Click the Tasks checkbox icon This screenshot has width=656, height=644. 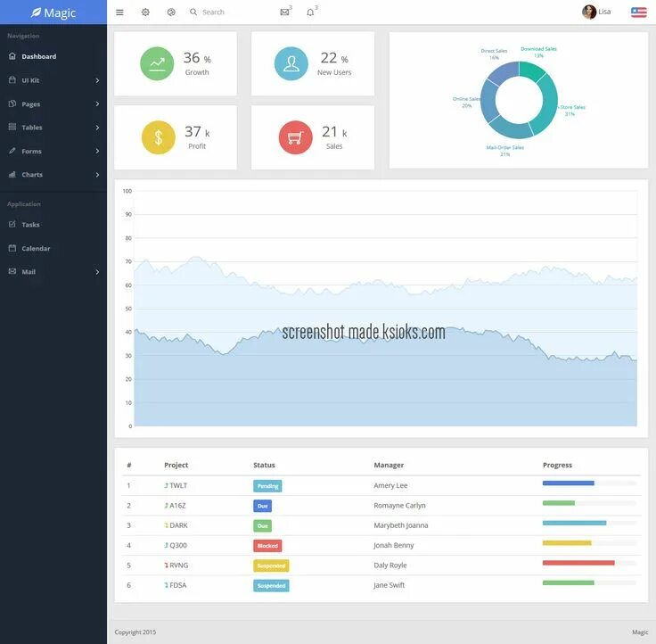click(12, 225)
